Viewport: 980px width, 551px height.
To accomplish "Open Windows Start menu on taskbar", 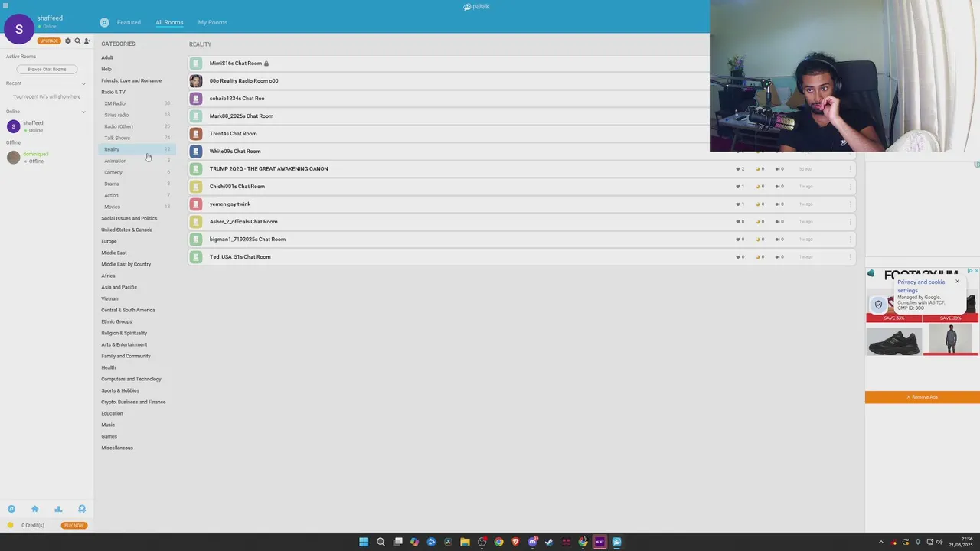I will coord(364,542).
